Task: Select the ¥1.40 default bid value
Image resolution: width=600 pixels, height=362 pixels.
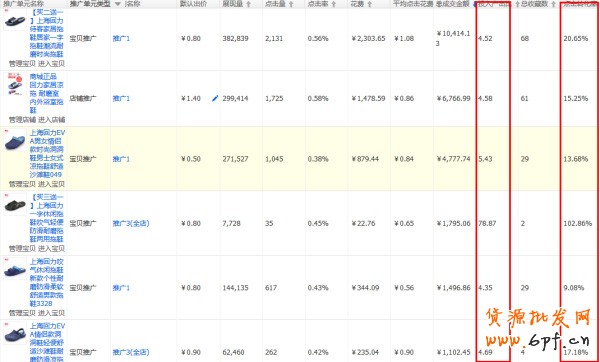Action: point(191,98)
